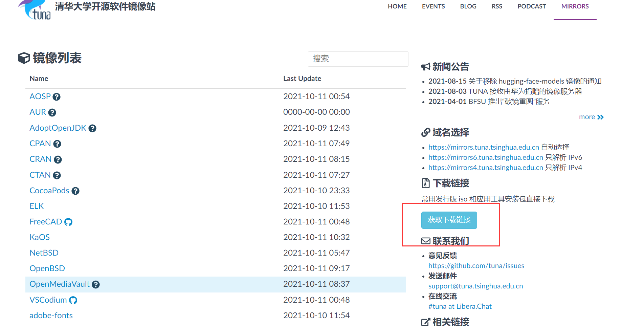Click support@tuna.tsinghua.edu.cn email link
Screen dimensions: 644x326
pos(475,286)
